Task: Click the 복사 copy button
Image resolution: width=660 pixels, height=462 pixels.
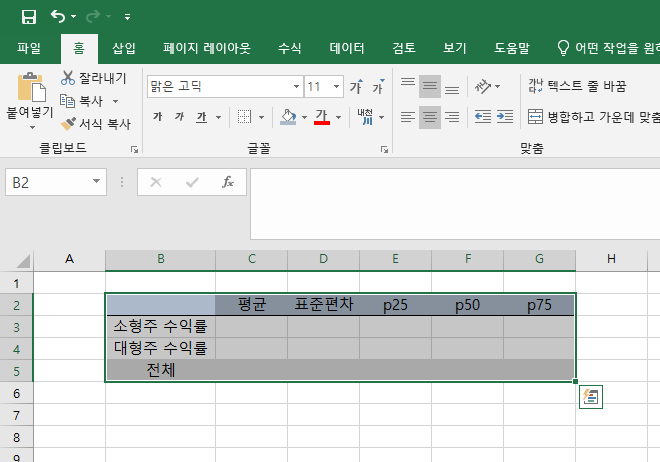Action: 82,101
